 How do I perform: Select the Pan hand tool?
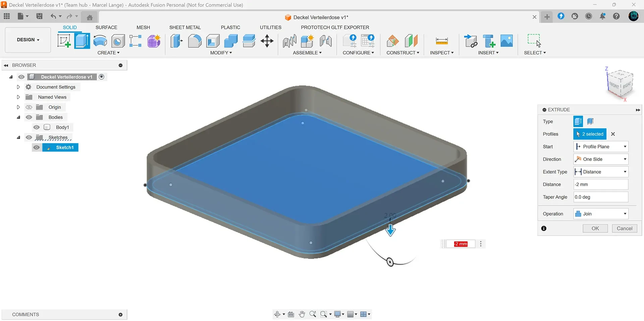click(302, 314)
